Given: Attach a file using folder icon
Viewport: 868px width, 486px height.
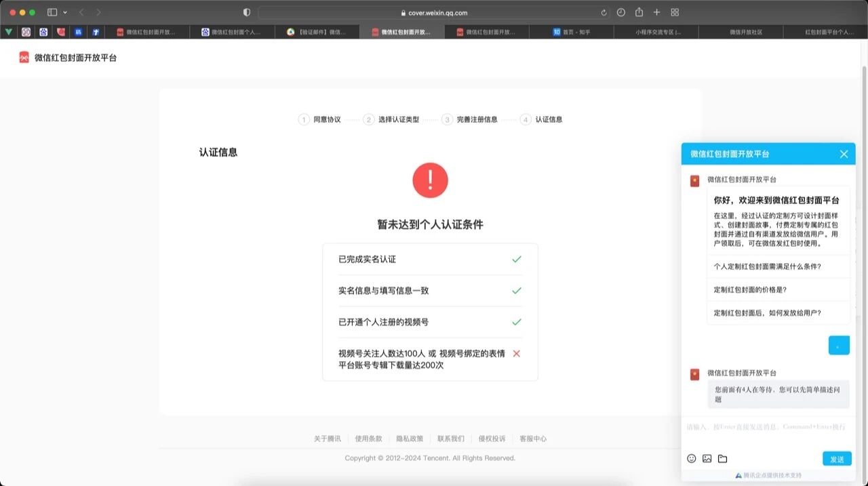Looking at the screenshot, I should [x=722, y=458].
